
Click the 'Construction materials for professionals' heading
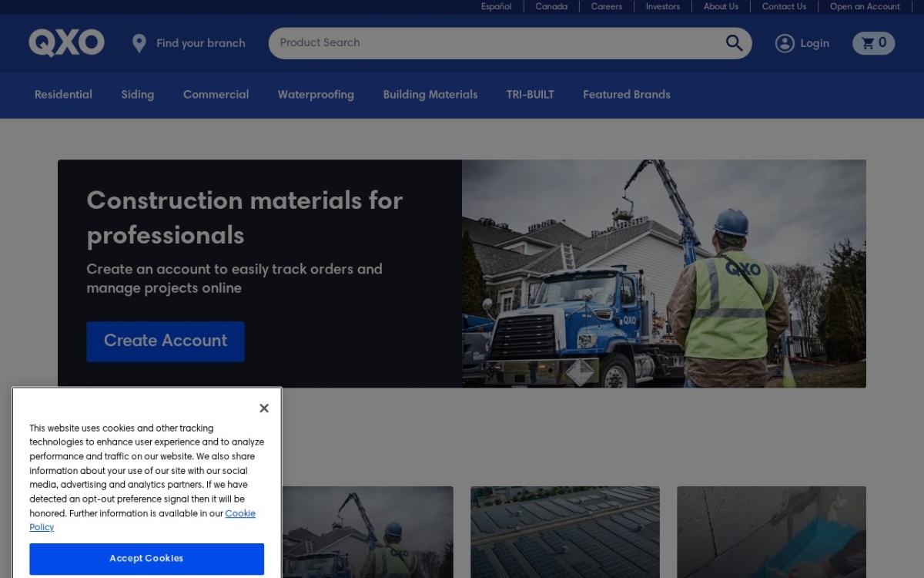coord(245,217)
